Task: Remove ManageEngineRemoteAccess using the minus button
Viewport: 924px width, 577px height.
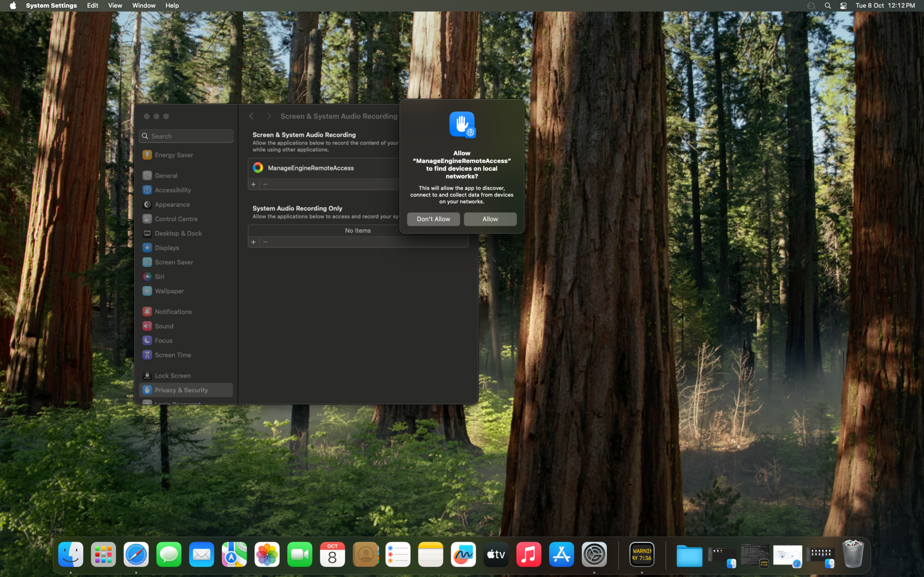Action: pos(265,184)
